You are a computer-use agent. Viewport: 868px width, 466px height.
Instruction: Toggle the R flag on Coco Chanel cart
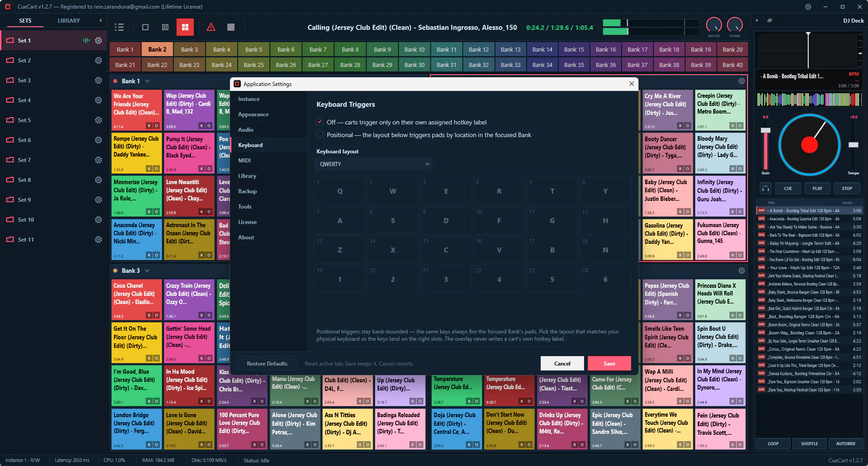click(149, 315)
